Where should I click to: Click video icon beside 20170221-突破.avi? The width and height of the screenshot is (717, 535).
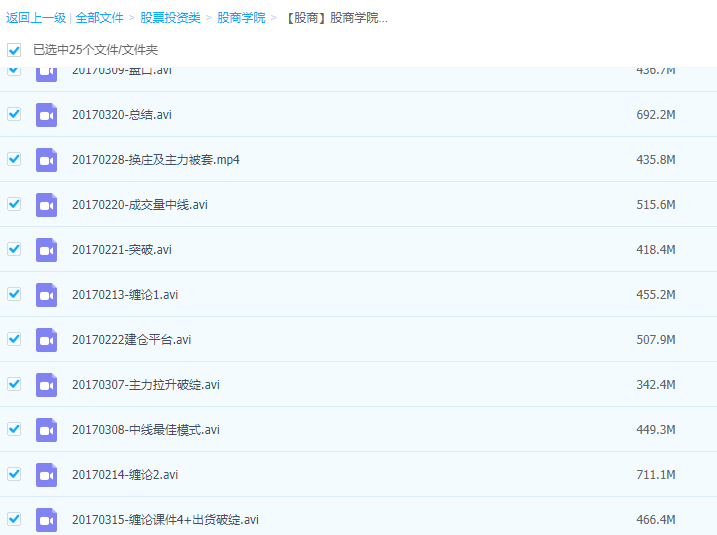pos(46,249)
